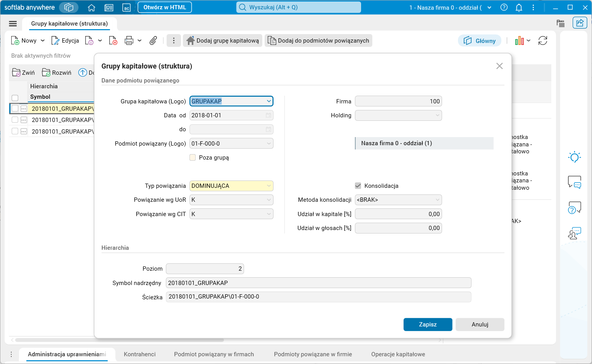Tick the Symbol column header checkbox
Screen dimensions: 592x364
(15, 98)
